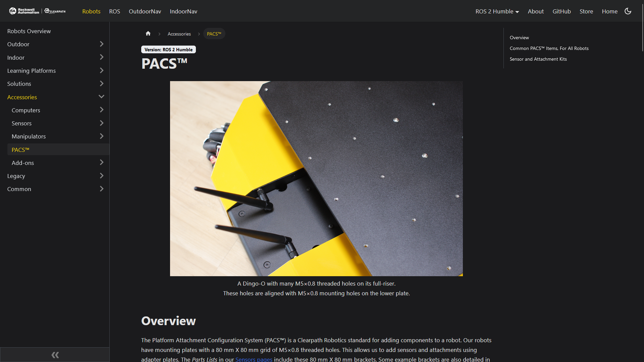Expand the Outdoor section chevron
644x362 pixels.
[x=101, y=44]
